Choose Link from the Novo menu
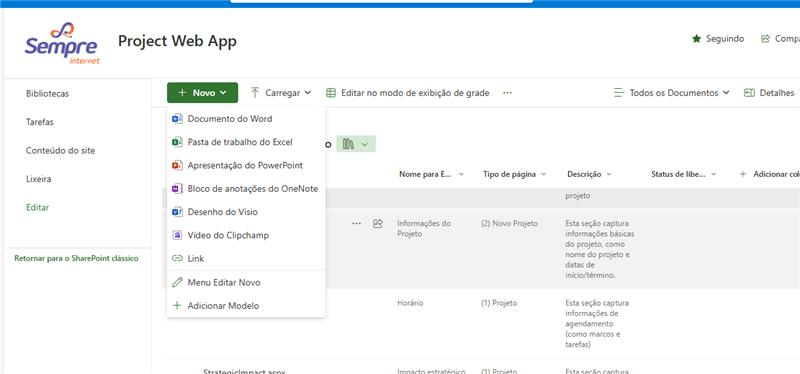 [x=246, y=259]
